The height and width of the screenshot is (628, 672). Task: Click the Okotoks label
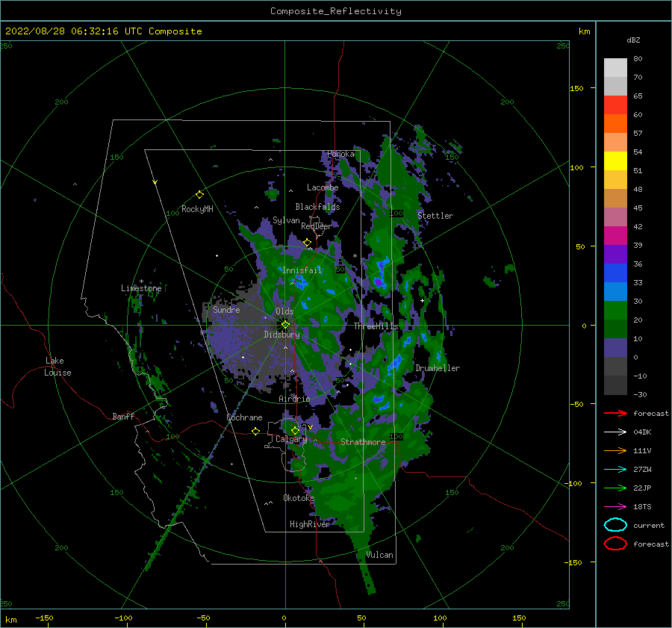pyautogui.click(x=299, y=498)
